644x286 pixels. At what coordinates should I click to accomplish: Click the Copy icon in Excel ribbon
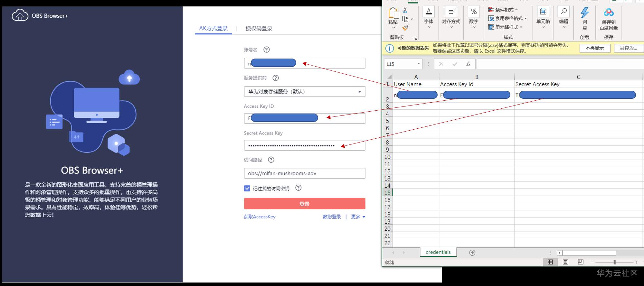tap(405, 19)
